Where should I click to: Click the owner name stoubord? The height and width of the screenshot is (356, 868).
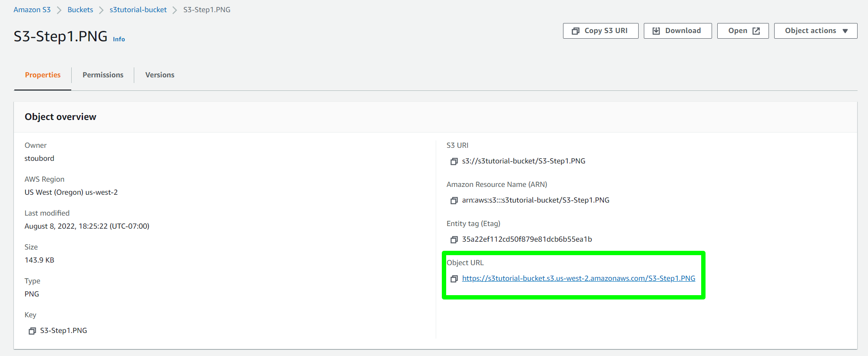pos(40,158)
